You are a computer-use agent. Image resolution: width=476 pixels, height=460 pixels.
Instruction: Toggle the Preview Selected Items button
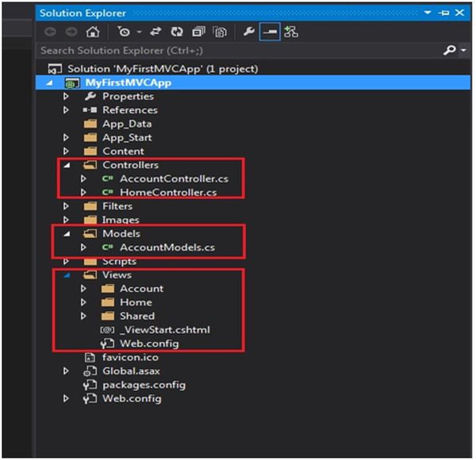tap(270, 32)
